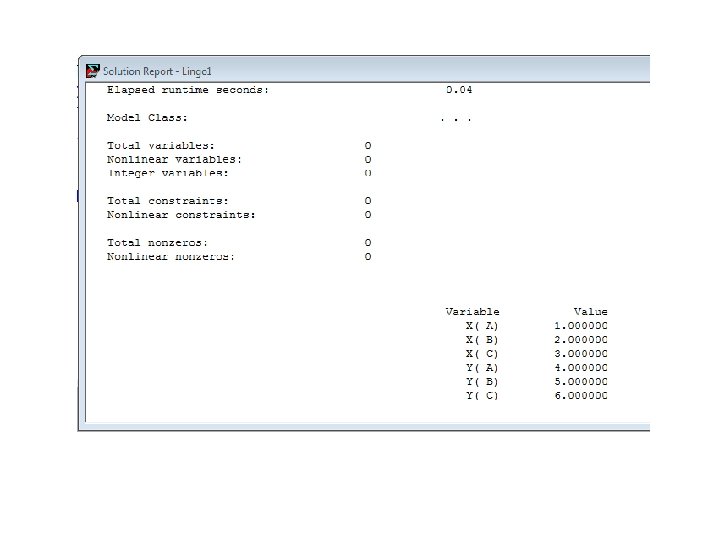Viewport: 720px width, 540px height.
Task: Select the Elapsed runtime seconds label
Action: pyautogui.click(x=188, y=90)
